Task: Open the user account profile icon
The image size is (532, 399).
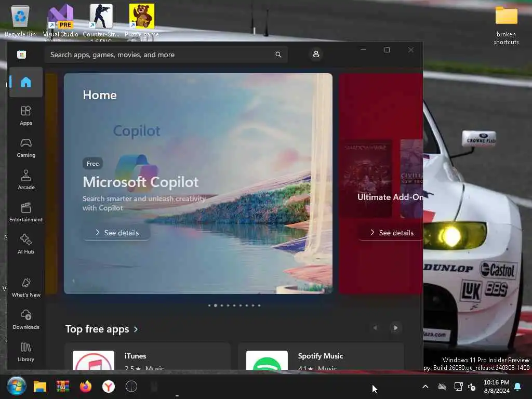Action: [316, 54]
